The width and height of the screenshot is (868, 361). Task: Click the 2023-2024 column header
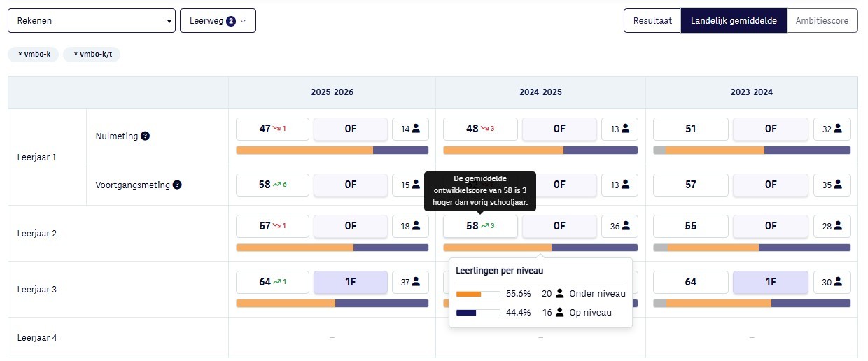[752, 92]
